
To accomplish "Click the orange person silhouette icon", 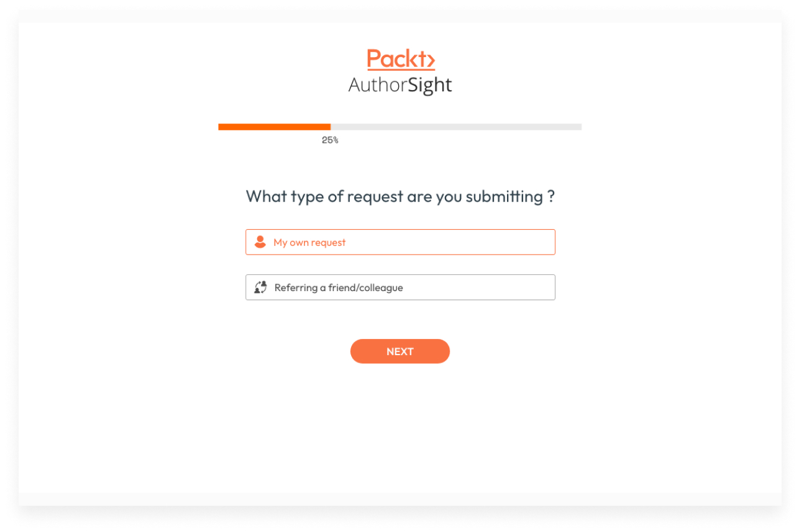I will click(260, 241).
